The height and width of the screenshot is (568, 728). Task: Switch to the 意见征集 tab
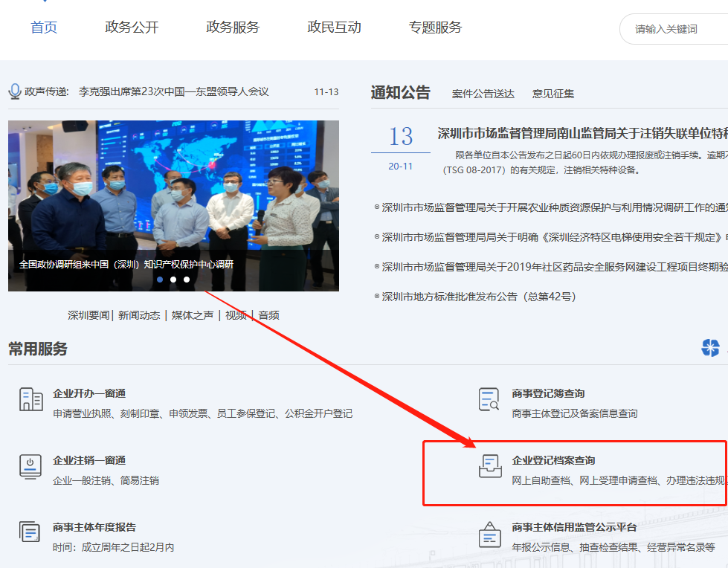pyautogui.click(x=553, y=94)
